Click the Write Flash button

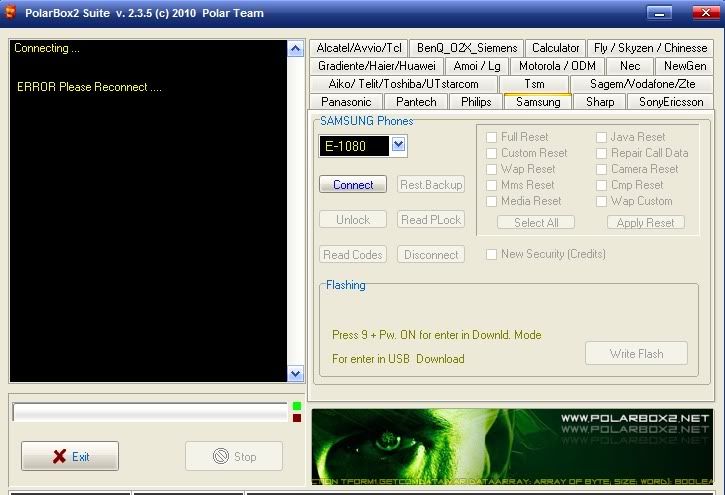coord(636,354)
